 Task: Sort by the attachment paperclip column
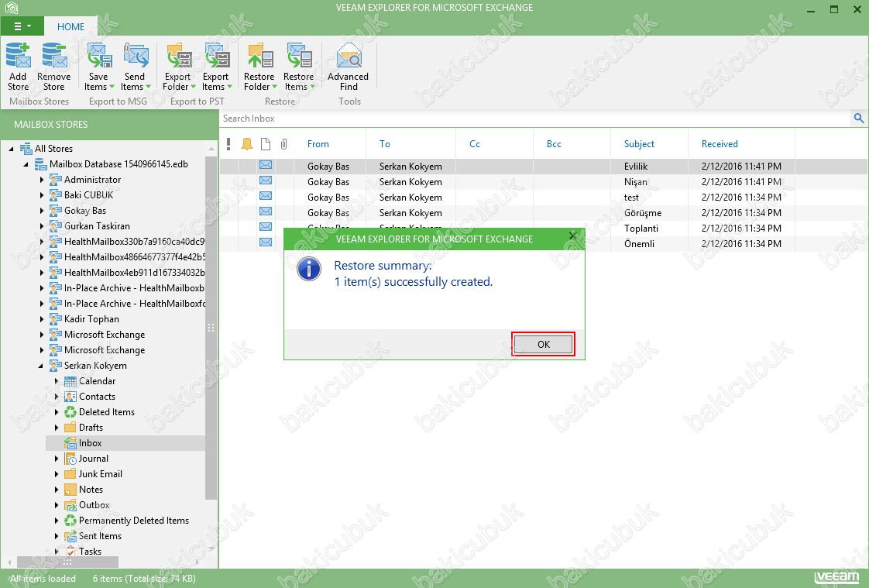(x=283, y=144)
